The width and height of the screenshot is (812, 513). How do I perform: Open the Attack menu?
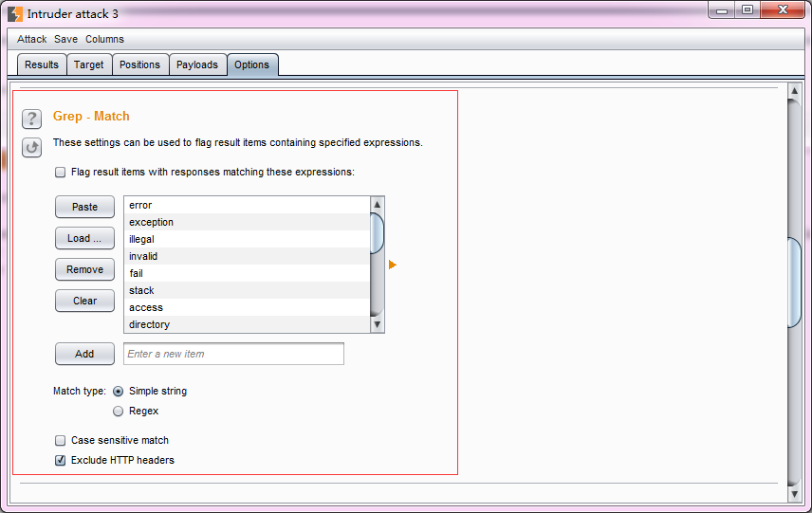[x=31, y=39]
